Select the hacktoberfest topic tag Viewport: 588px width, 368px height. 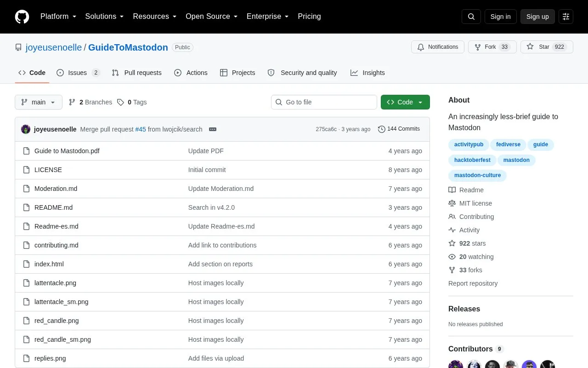click(x=472, y=161)
